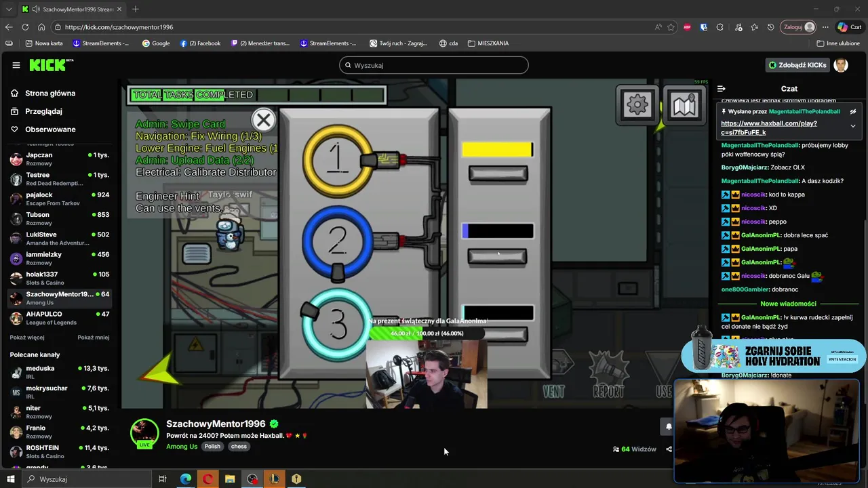Screen dimensions: 868x488
Task: Click MagentaballThePolandball username in pinned message
Action: pos(804,112)
